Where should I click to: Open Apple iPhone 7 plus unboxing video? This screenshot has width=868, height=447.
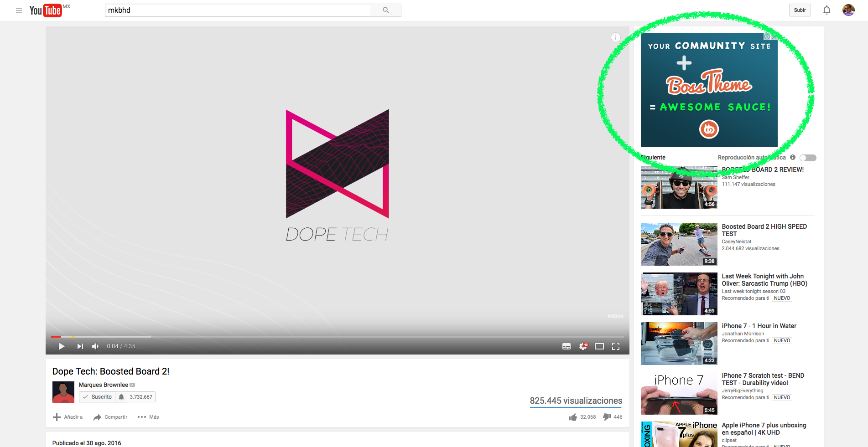tap(764, 429)
